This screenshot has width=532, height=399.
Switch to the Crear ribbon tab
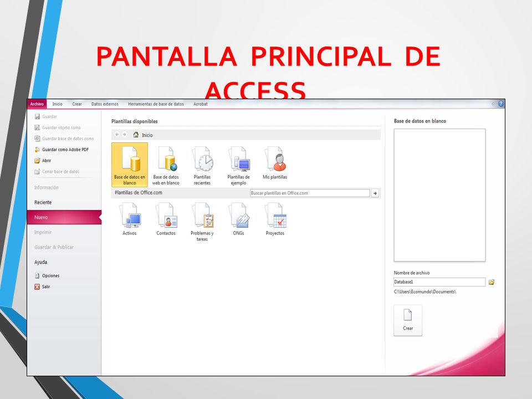[x=77, y=104]
